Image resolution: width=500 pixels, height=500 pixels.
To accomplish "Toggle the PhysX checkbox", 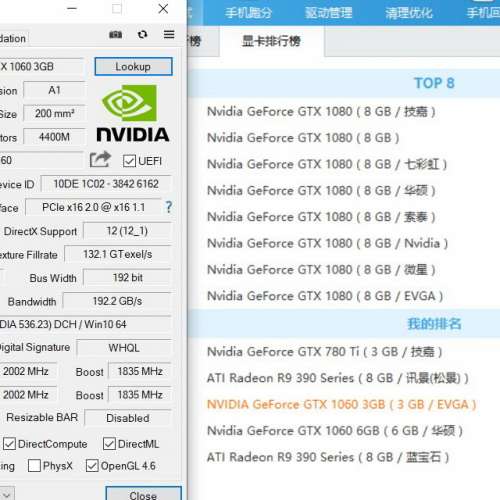I will point(34,466).
